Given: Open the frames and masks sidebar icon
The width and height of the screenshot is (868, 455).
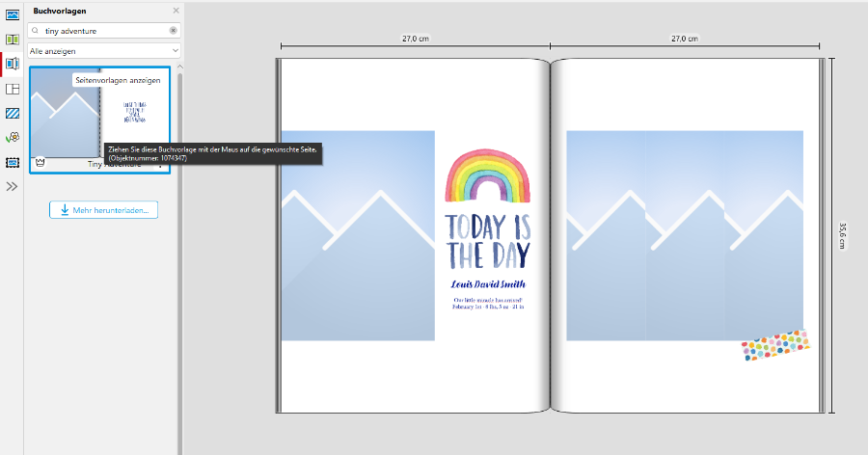Looking at the screenshot, I should 13,162.
